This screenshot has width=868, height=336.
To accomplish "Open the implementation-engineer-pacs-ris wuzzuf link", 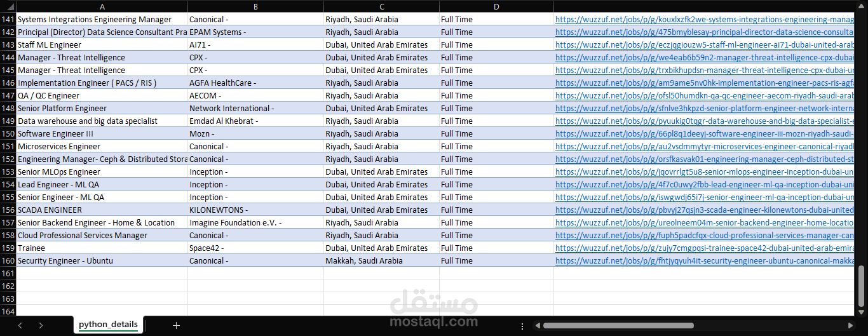I will tap(705, 83).
